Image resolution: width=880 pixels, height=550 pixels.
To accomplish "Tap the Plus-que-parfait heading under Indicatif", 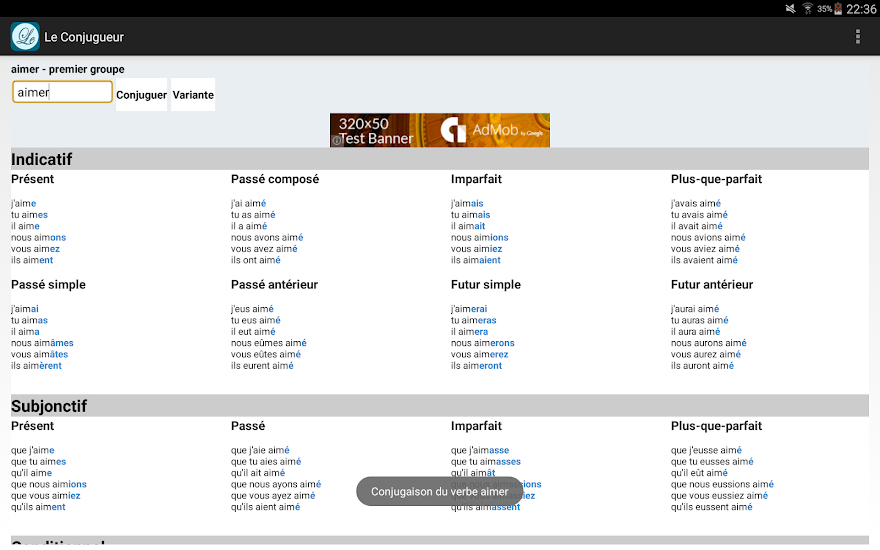I will click(x=716, y=179).
